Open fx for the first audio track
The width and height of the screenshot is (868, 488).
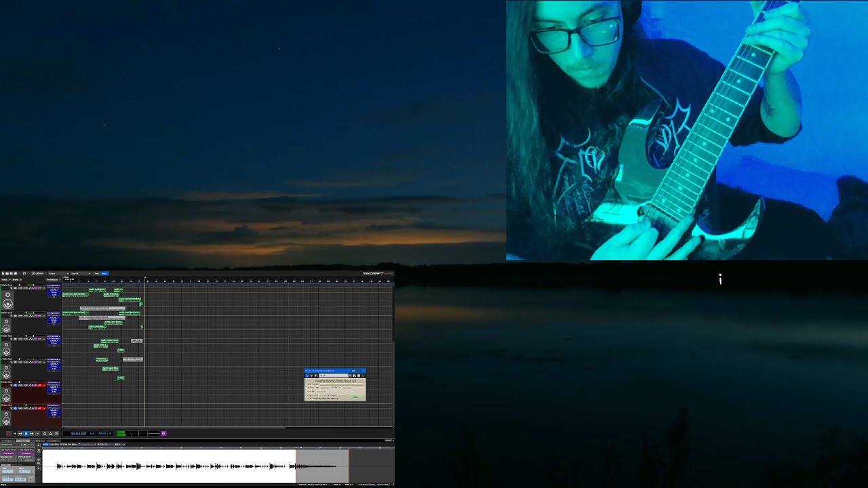[35, 288]
